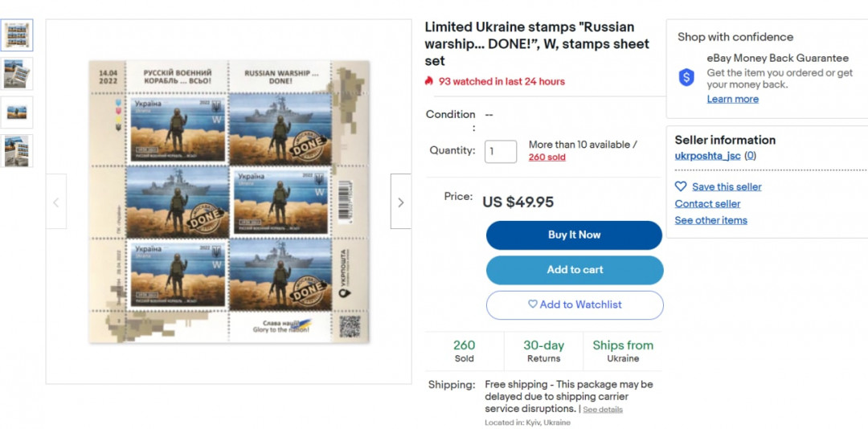Click the Add to cart button

coord(575,270)
